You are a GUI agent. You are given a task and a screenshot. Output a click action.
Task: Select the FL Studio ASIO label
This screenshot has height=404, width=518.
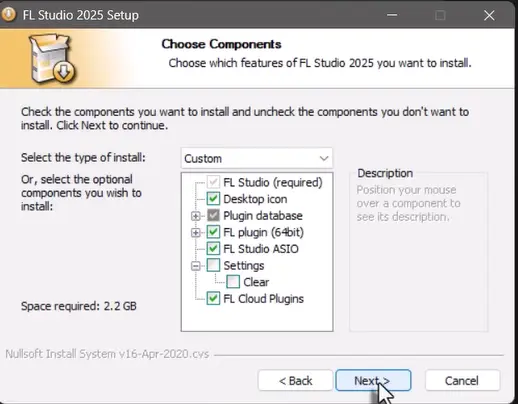(x=261, y=249)
